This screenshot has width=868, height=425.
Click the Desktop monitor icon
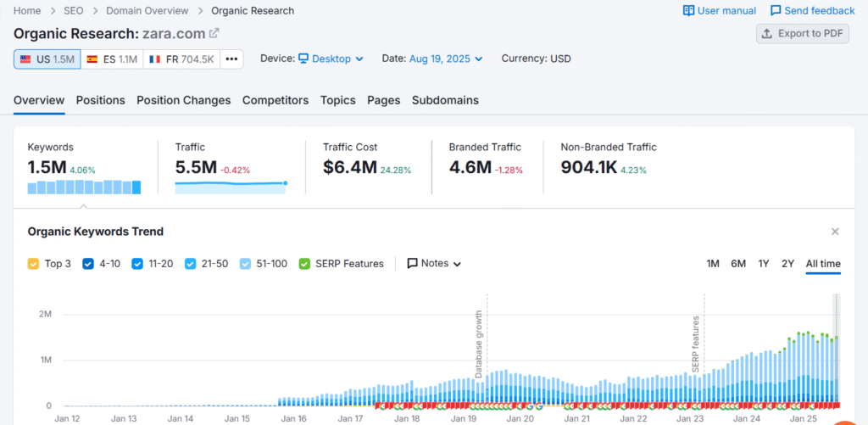click(303, 59)
